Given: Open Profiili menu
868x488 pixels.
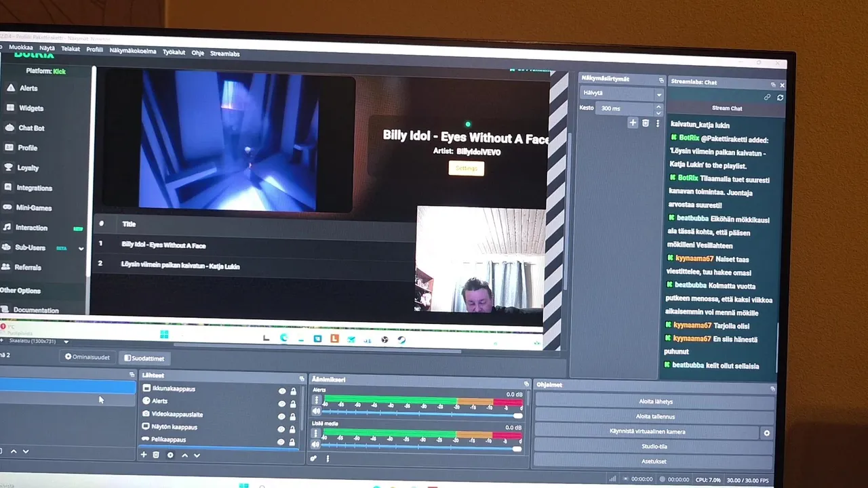Looking at the screenshot, I should (x=95, y=49).
